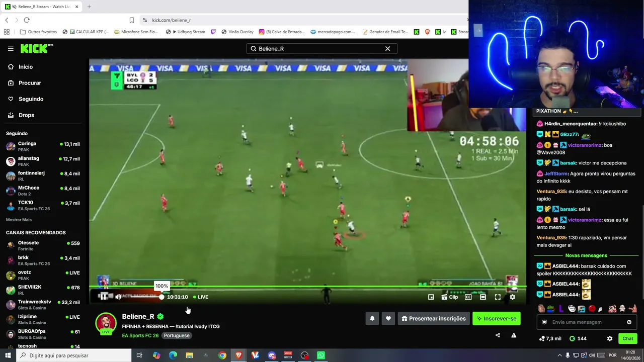Report the stream with warning icon
Screen dimensions: 644x362
[x=514, y=335]
